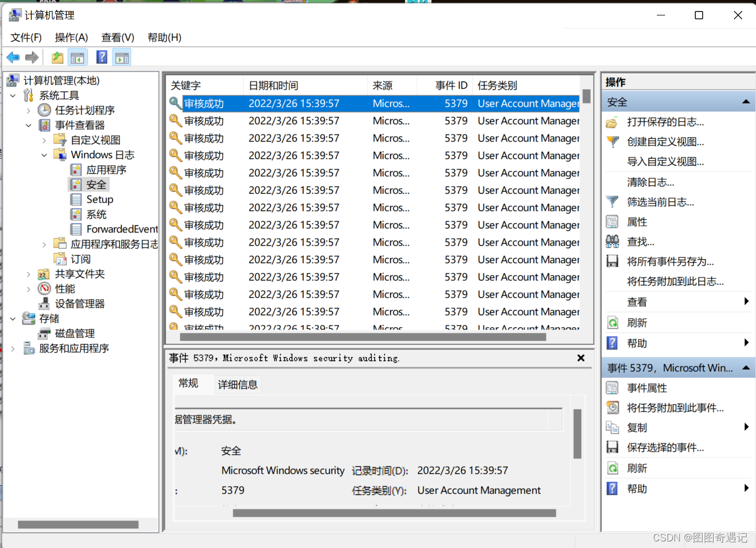The width and height of the screenshot is (756, 548).
Task: Open help from the toolbar question-mark icon
Action: [102, 57]
